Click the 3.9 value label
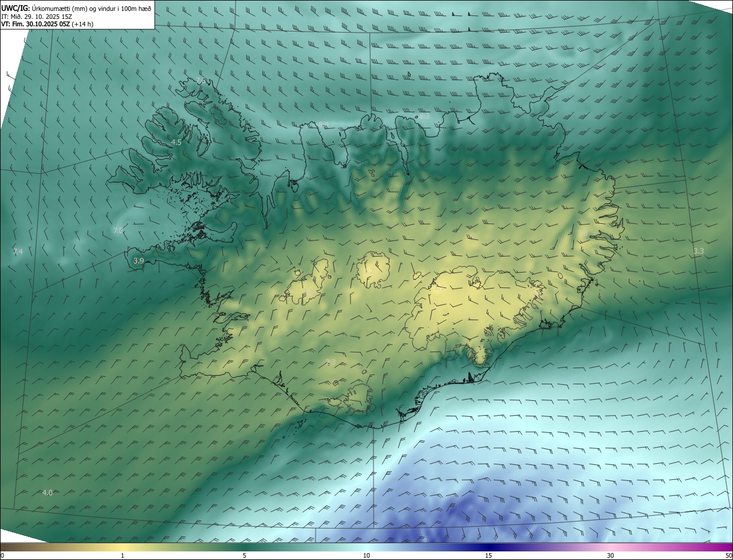The height and width of the screenshot is (560, 733). click(x=139, y=261)
